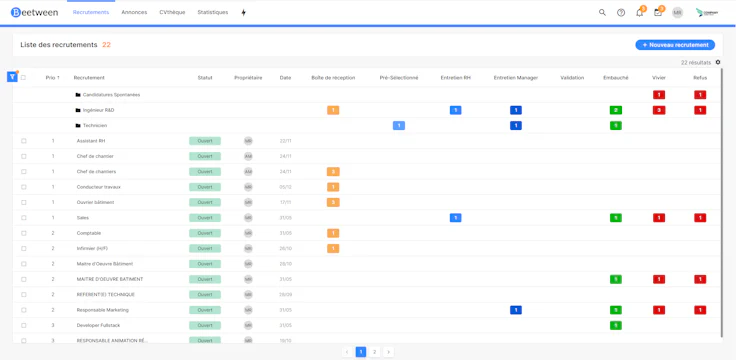Click the Vivier column header
736x360 pixels.
tap(659, 78)
